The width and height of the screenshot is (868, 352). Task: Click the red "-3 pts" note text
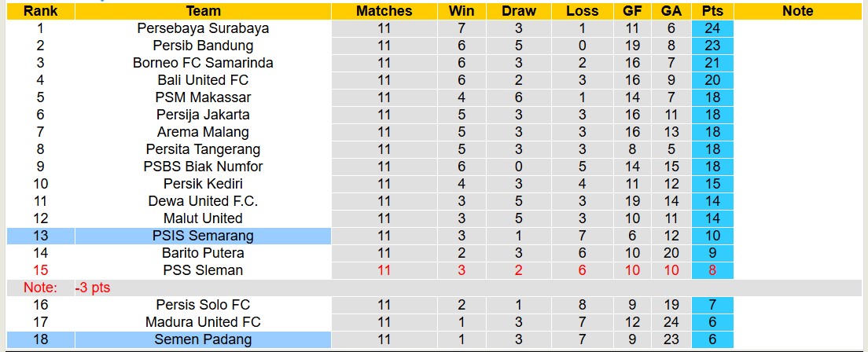coord(93,288)
